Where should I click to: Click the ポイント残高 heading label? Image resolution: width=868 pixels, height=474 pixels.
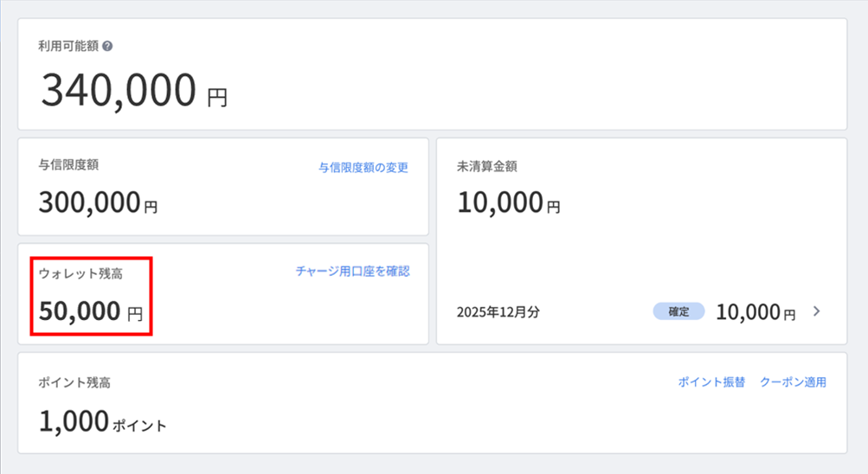(74, 382)
